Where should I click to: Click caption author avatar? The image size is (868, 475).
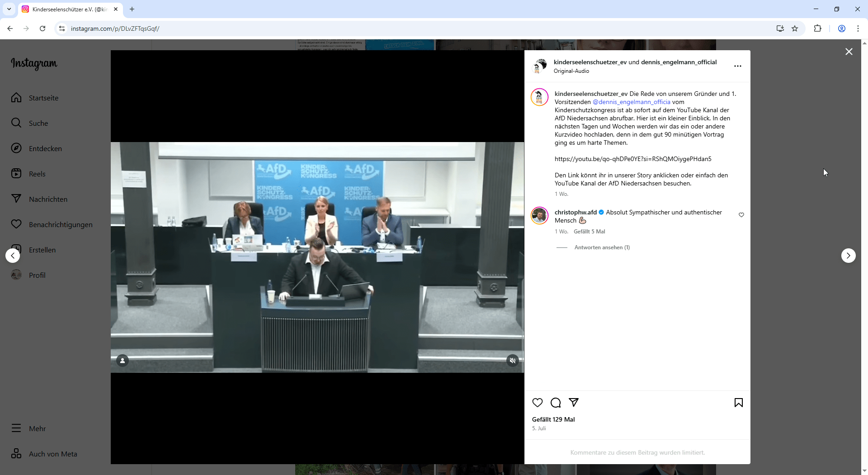tap(539, 97)
